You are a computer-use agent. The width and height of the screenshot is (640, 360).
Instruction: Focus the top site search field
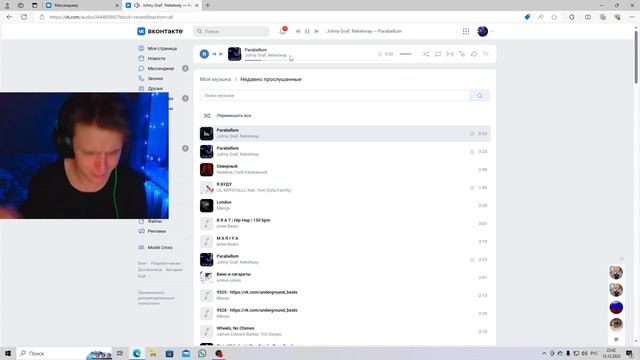(231, 31)
